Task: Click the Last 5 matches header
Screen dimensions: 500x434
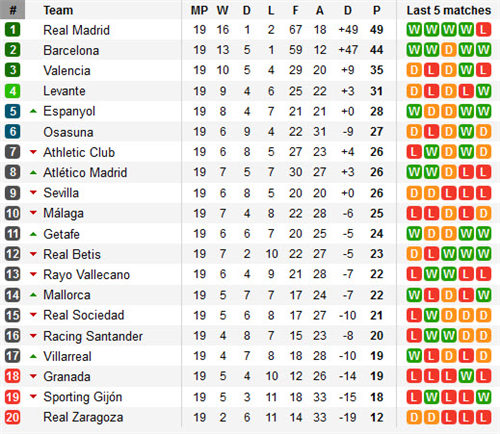Action: (449, 10)
